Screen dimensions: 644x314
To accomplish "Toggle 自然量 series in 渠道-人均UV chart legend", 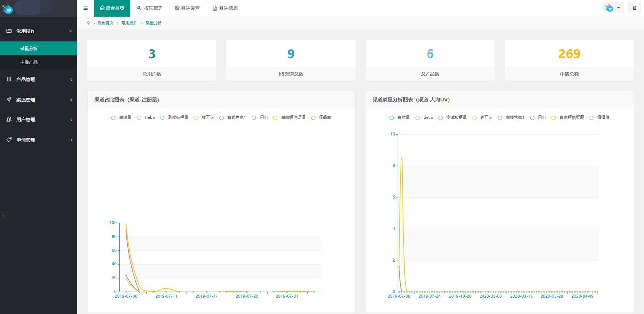I will click(x=399, y=118).
